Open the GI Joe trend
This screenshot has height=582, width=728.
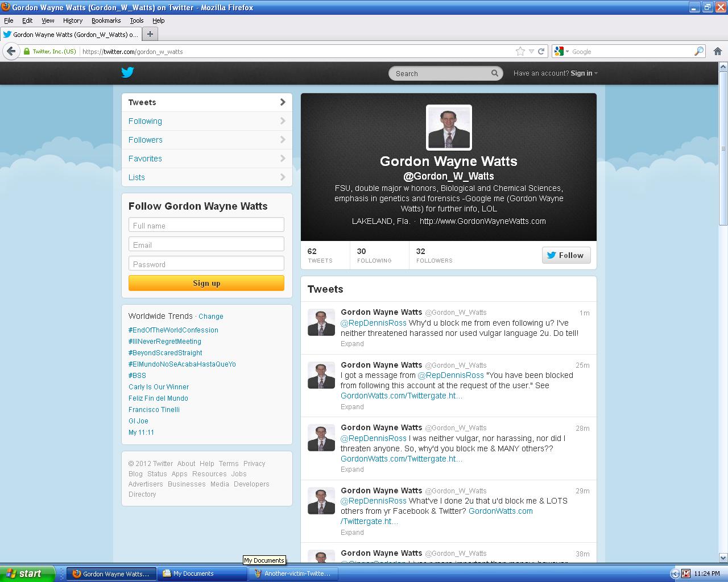pyautogui.click(x=138, y=421)
